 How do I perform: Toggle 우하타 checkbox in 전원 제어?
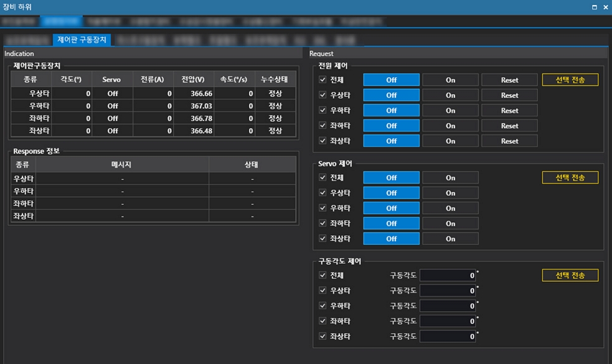click(322, 110)
